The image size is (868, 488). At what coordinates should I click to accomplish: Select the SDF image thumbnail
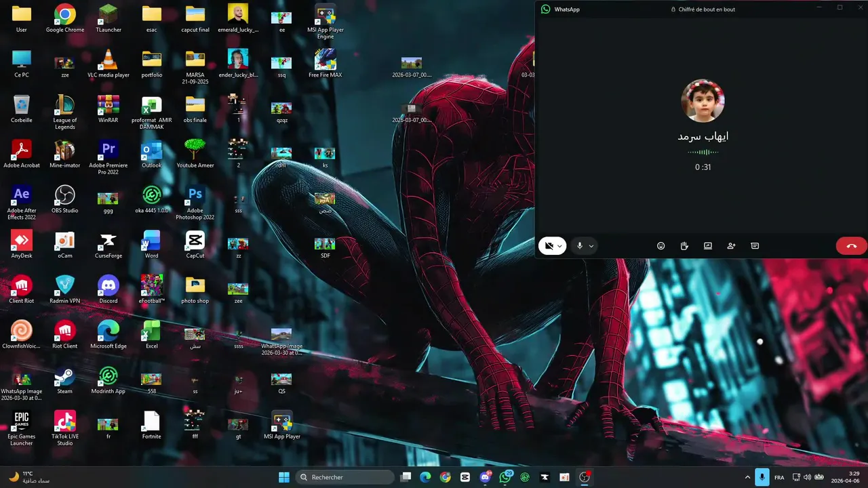coord(325,247)
